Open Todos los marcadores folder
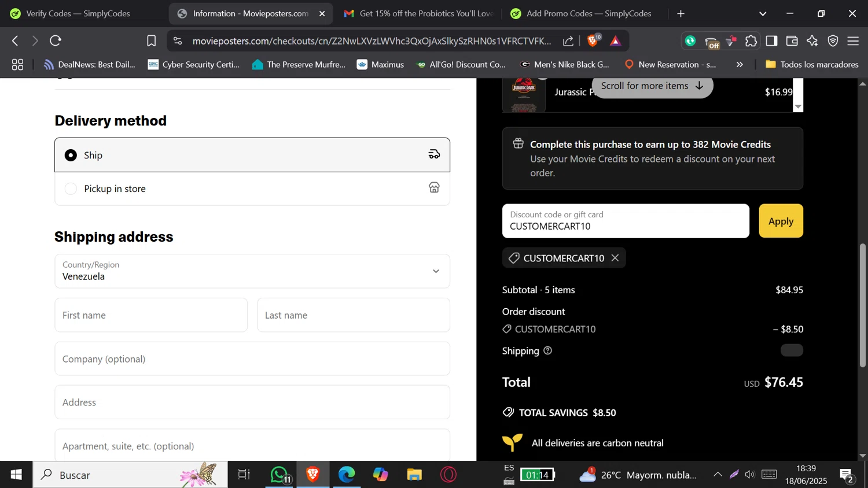This screenshot has height=488, width=868. pos(812,65)
